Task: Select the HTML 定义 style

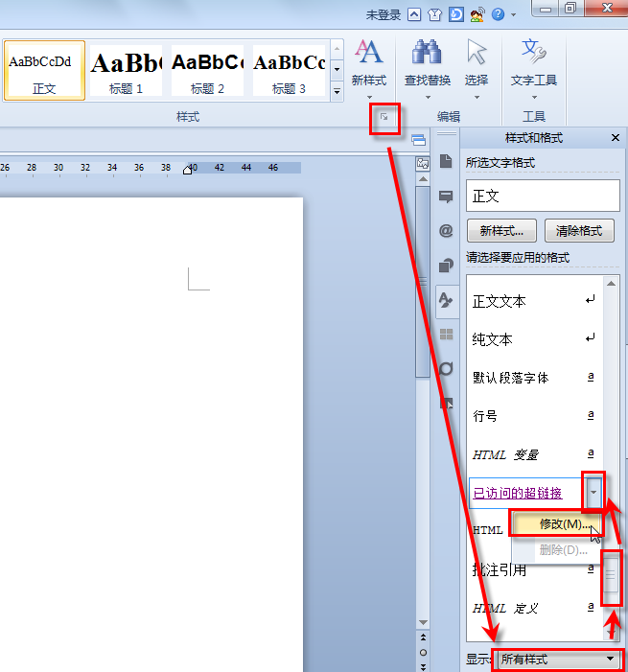Action: point(535,608)
